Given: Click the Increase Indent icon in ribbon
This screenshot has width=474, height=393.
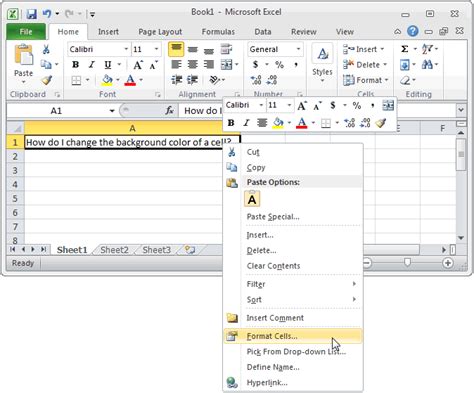Looking at the screenshot, I should (192, 80).
